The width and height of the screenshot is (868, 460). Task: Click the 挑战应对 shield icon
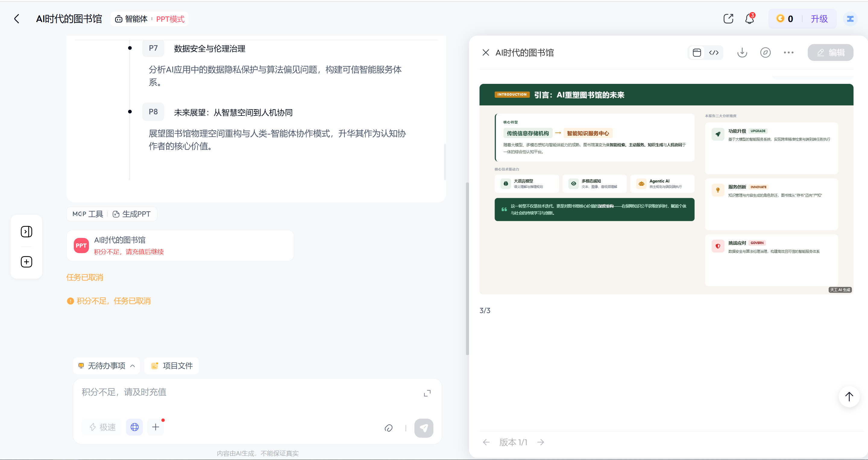[718, 246]
